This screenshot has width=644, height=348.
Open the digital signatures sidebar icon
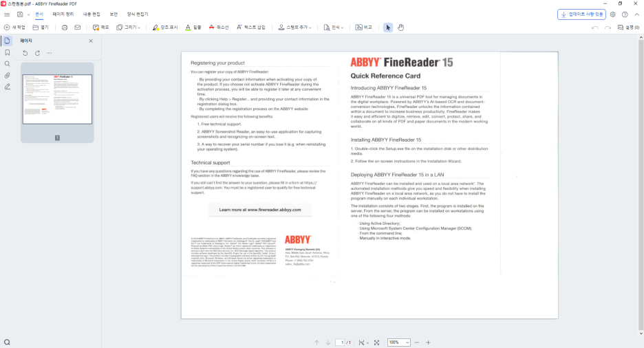[x=7, y=87]
